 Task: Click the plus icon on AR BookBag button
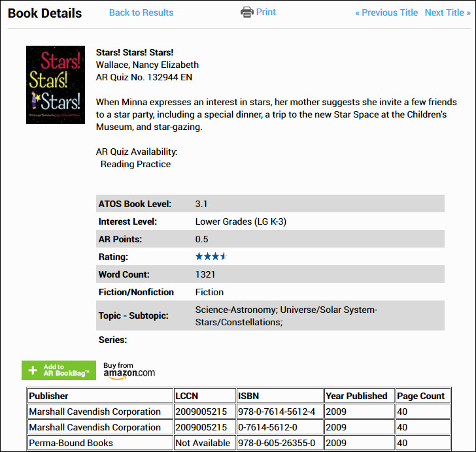(x=33, y=370)
